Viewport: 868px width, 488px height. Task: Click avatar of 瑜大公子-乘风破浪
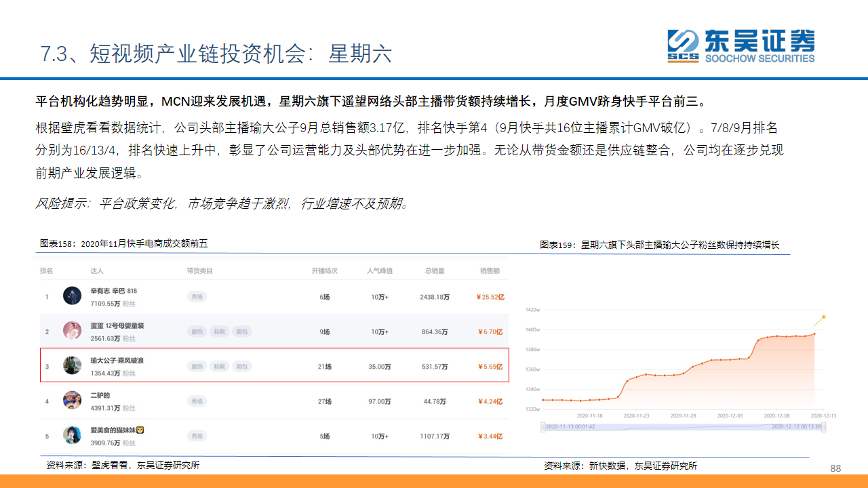(73, 365)
